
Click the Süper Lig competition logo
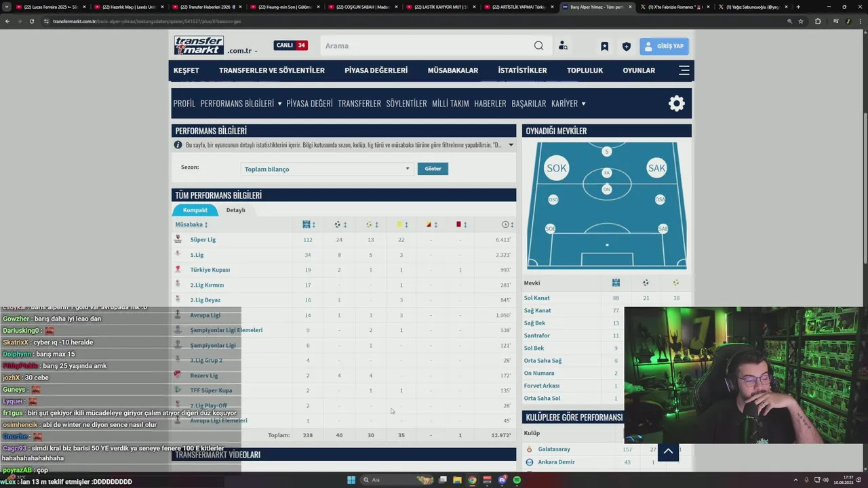(178, 239)
